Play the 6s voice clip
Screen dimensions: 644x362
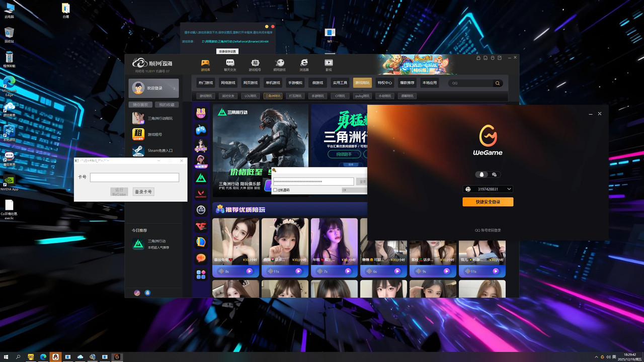pos(397,271)
